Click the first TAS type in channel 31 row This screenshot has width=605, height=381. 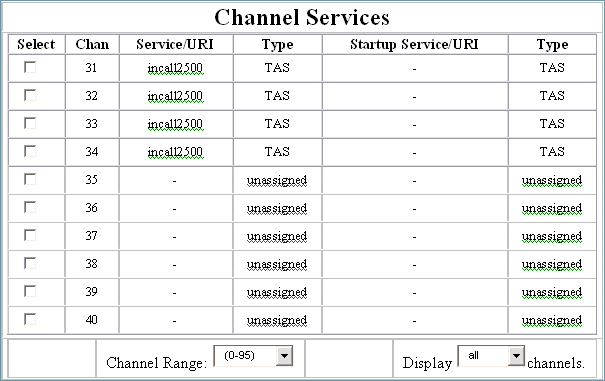(277, 68)
